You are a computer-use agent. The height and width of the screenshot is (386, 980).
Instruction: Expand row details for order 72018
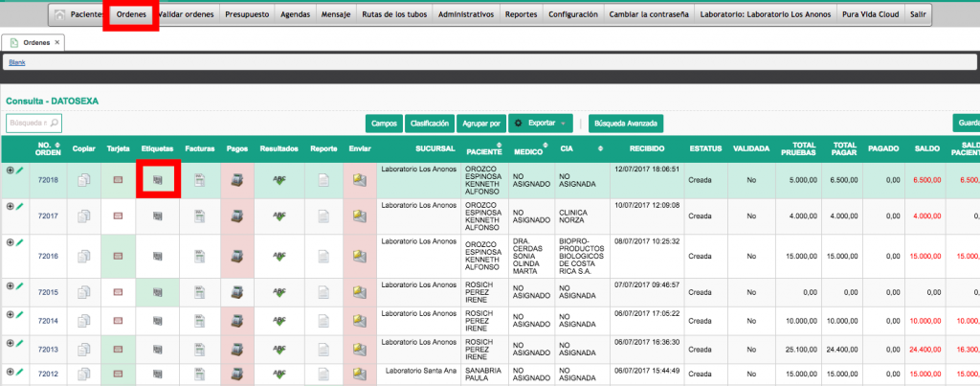pos(10,170)
